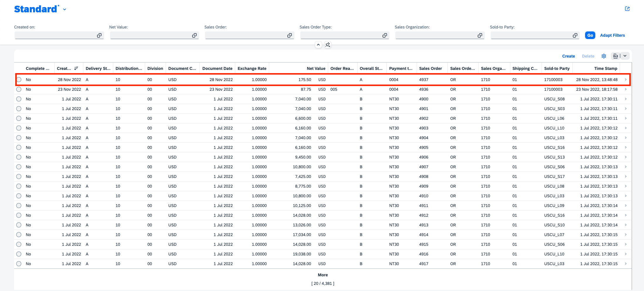The width and height of the screenshot is (644, 291).
Task: Open details arrow for sales order 4902
Action: 626,118
